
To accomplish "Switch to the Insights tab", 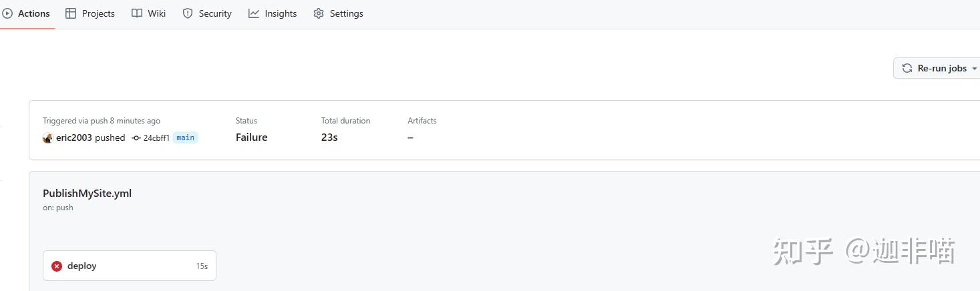I will tap(281, 13).
